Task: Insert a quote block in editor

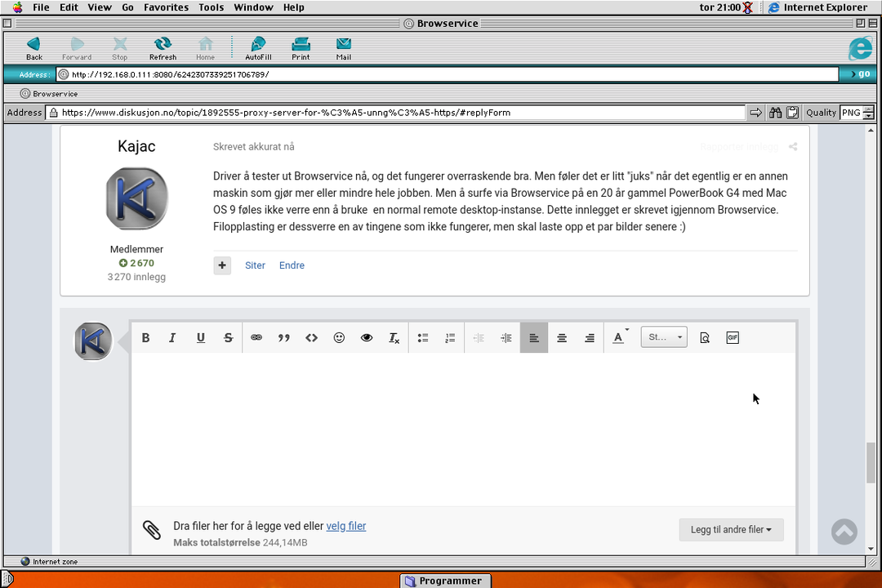Action: [x=284, y=337]
